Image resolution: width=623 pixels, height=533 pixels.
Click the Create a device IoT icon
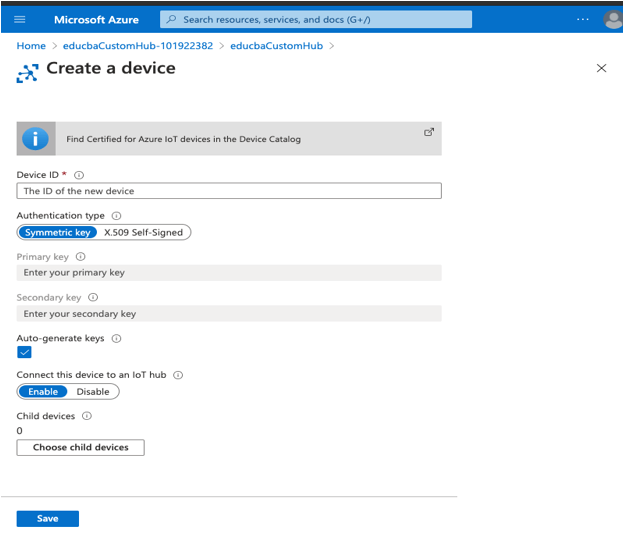(x=27, y=73)
